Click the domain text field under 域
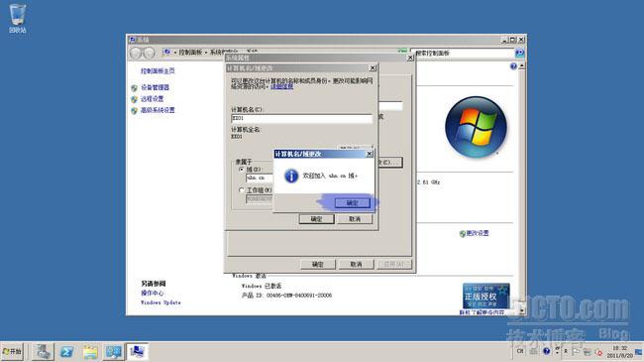Viewport: 644px width, 362px height. pyautogui.click(x=260, y=178)
